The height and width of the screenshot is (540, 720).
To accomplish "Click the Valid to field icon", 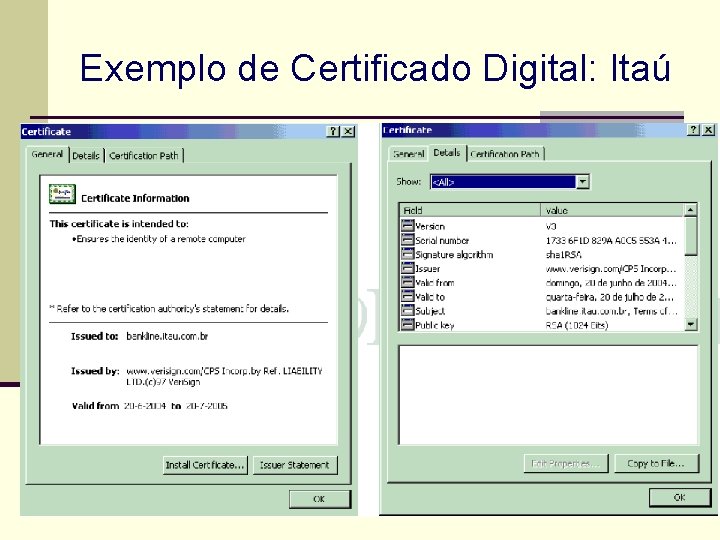I will tap(407, 297).
